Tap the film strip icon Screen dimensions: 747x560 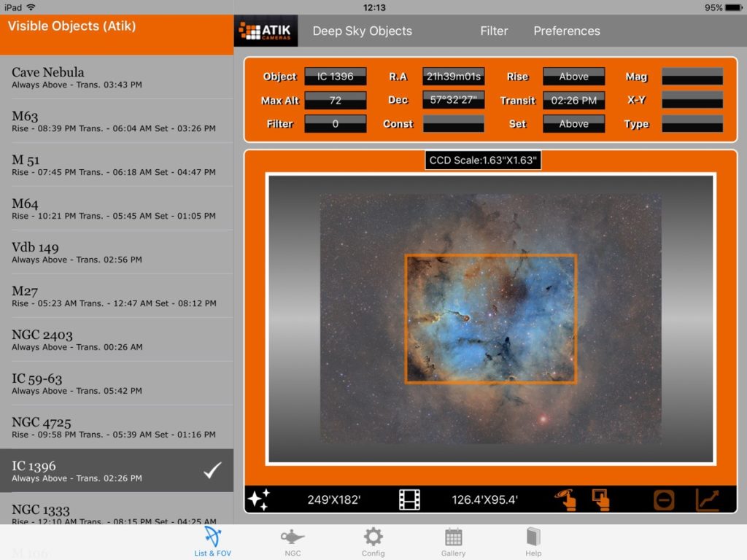pyautogui.click(x=409, y=499)
